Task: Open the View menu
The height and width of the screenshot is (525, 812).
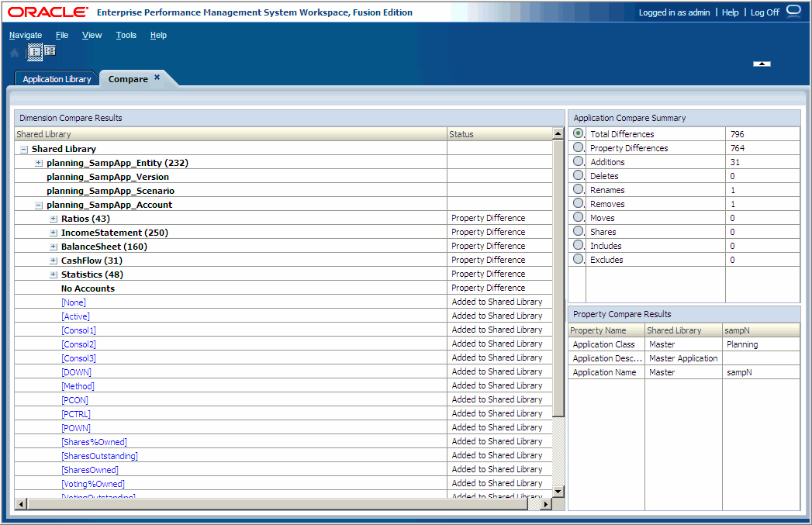Action: pos(92,35)
